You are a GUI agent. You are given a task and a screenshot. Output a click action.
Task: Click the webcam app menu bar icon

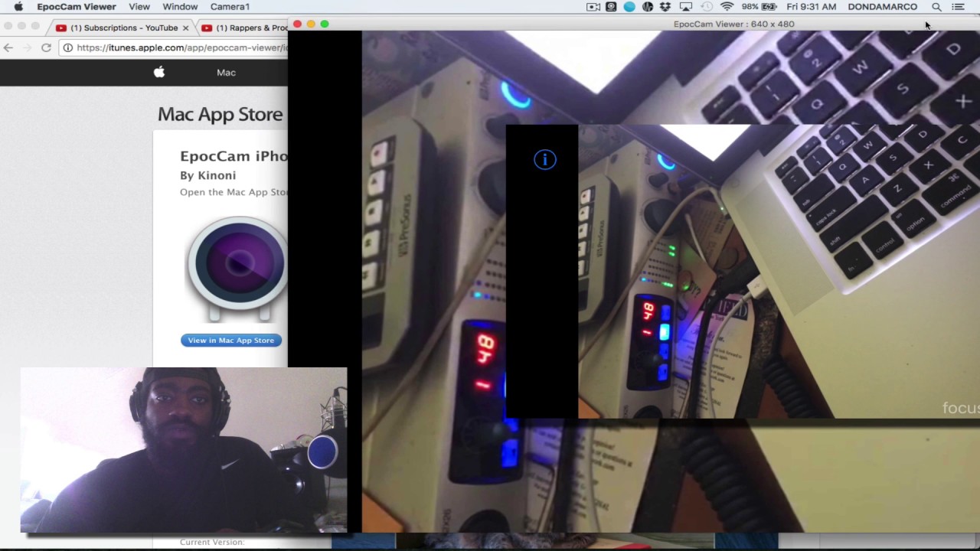click(x=611, y=7)
